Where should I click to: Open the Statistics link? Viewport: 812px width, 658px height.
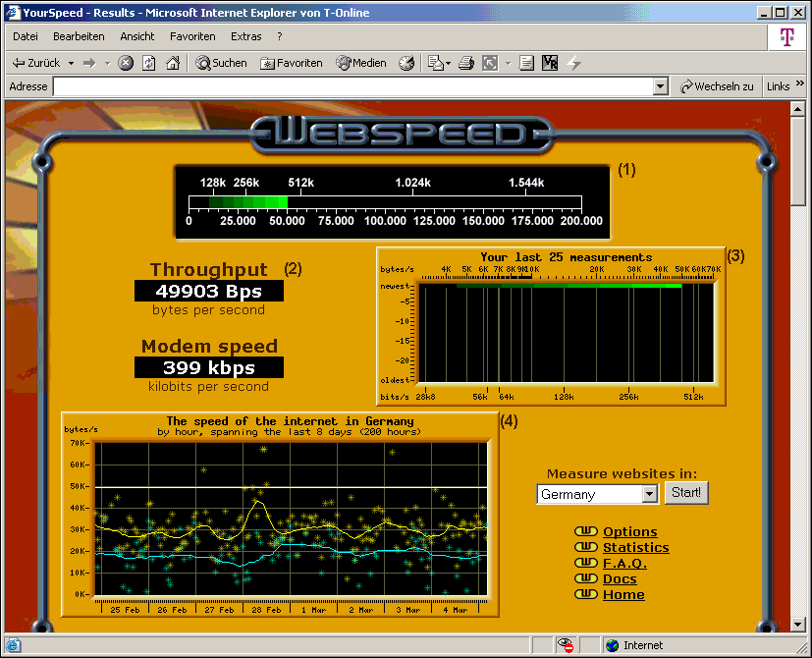click(636, 547)
